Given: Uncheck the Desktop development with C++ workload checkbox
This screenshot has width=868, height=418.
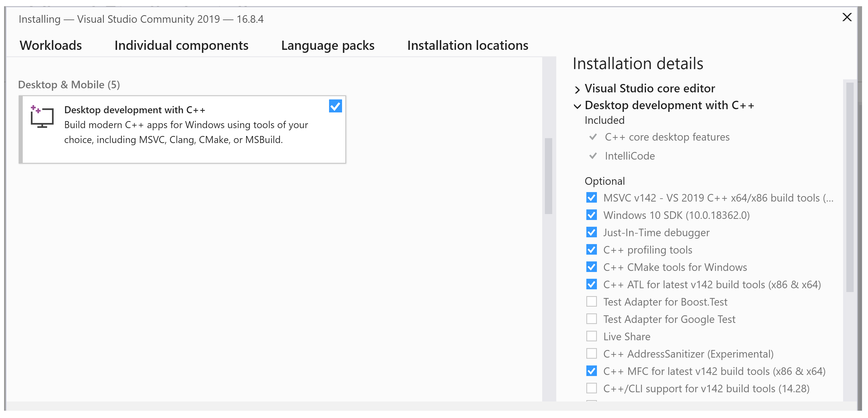Looking at the screenshot, I should (x=335, y=106).
